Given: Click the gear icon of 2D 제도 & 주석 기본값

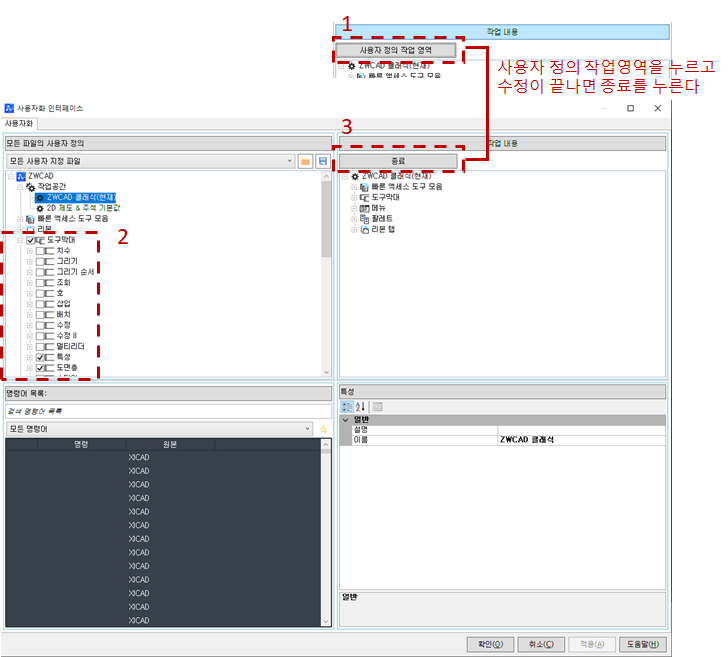Looking at the screenshot, I should pos(40,208).
